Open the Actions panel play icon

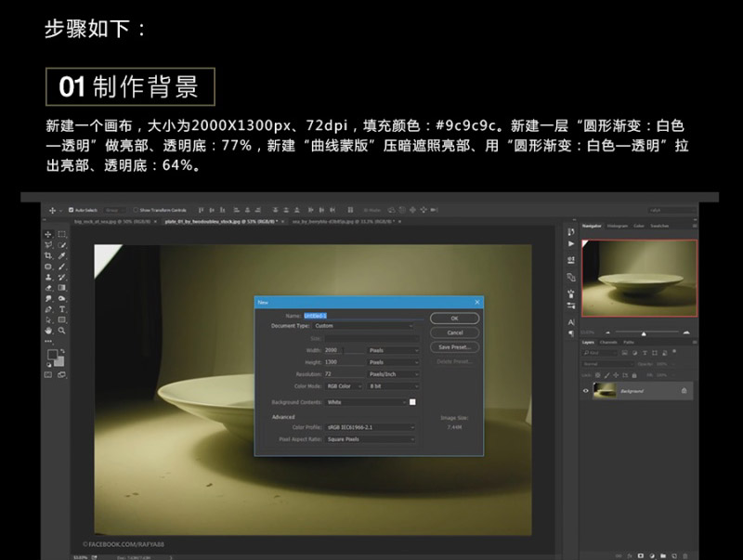click(571, 244)
